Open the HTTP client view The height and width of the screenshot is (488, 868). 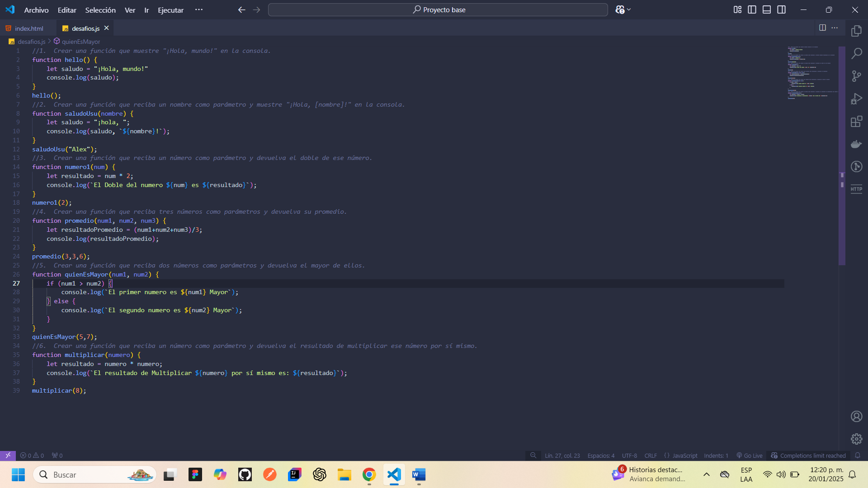click(x=856, y=189)
